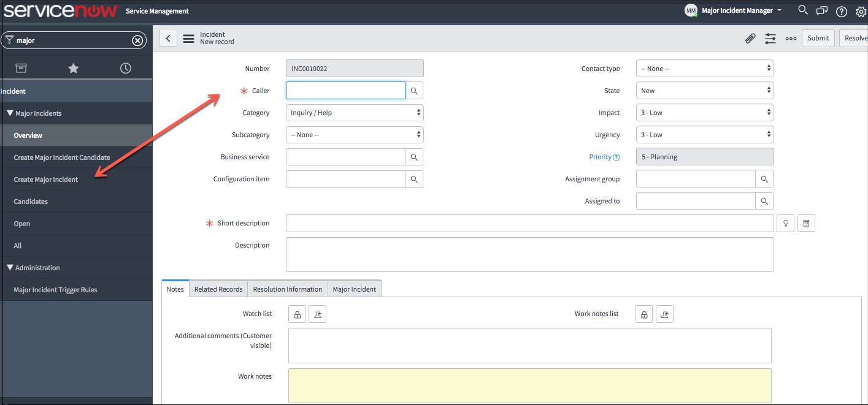868x405 pixels.
Task: Click the knowledge search icon beside Short description
Action: pyautogui.click(x=806, y=222)
